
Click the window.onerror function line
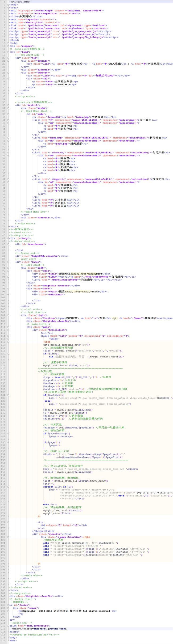pos(40,629)
